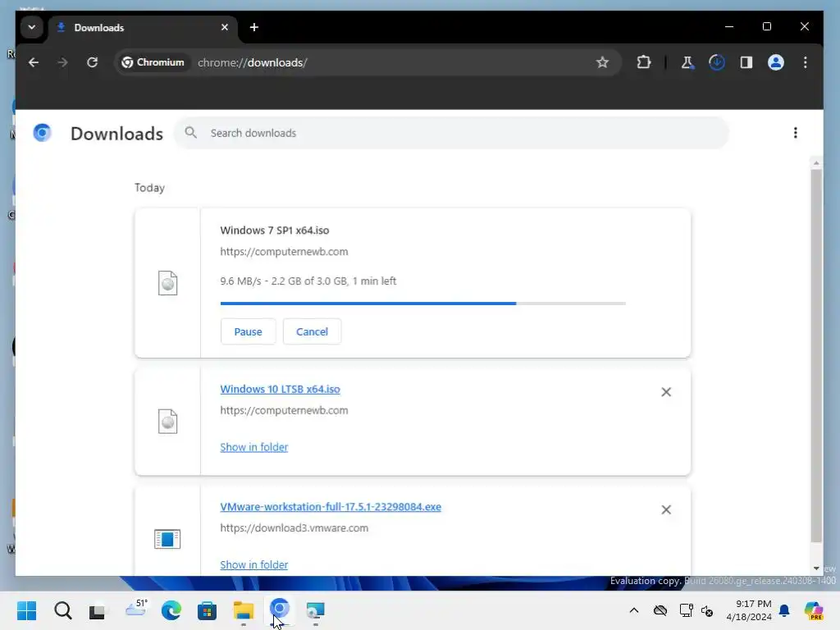Remove Windows 10 LTSB entry from list
The height and width of the screenshot is (630, 840).
click(x=666, y=392)
